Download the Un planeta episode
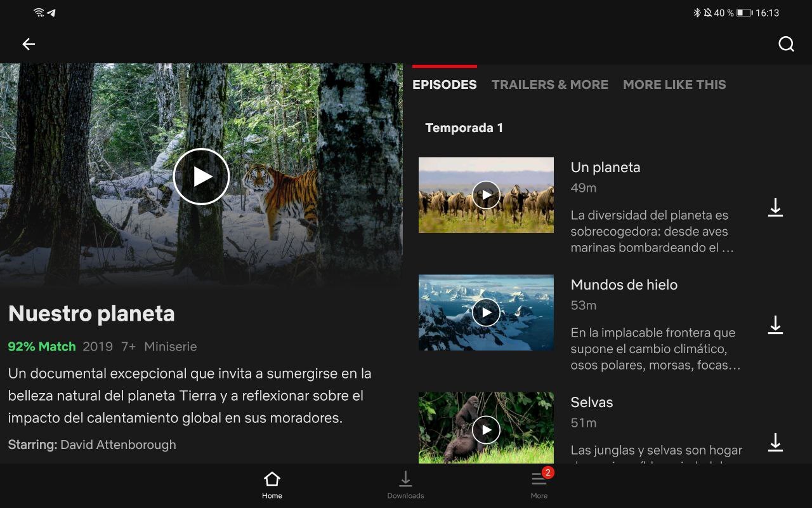 775,208
